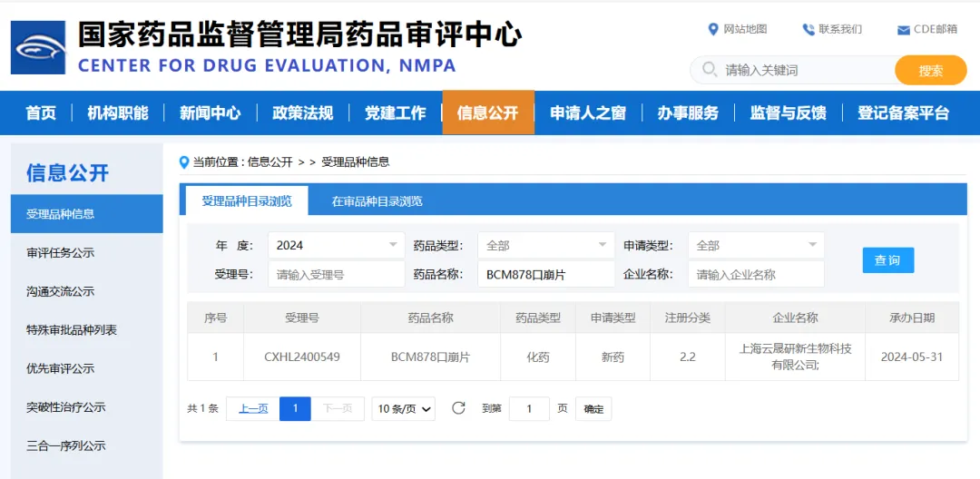
Task: Click the orange 搜索 button
Action: [931, 70]
